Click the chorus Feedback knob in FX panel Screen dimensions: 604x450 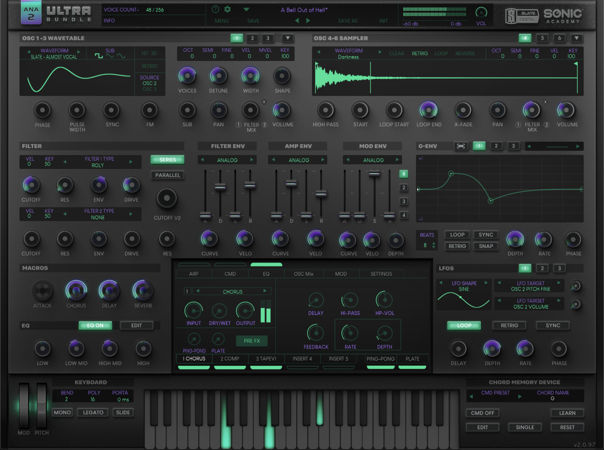point(318,329)
